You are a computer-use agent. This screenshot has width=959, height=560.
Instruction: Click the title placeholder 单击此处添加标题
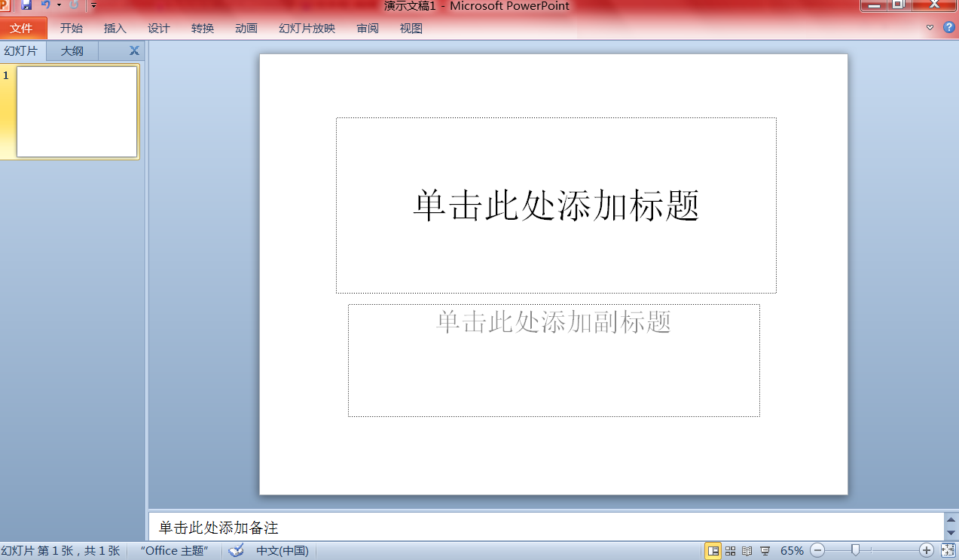556,205
